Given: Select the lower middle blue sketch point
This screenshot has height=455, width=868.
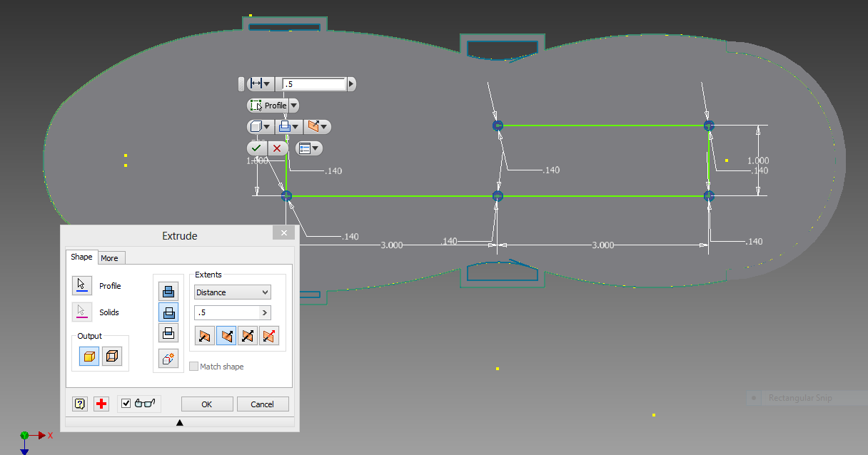Looking at the screenshot, I should point(498,195).
